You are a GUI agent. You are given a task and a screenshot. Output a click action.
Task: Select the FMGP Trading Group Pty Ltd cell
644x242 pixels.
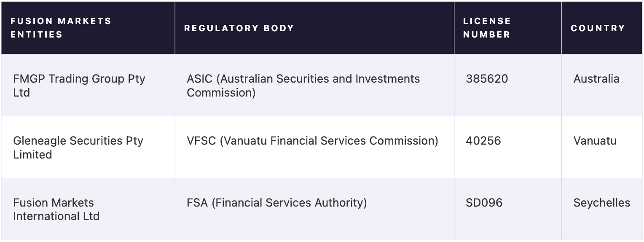88,85
